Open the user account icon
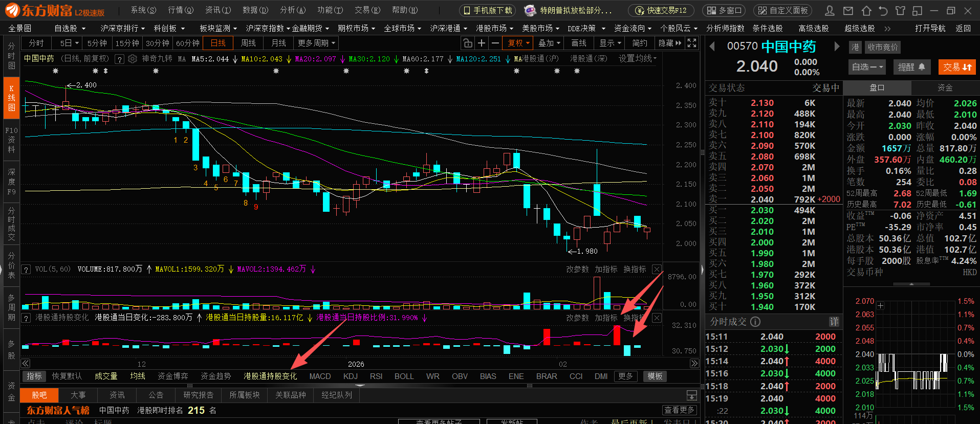The height and width of the screenshot is (424, 980). (x=830, y=10)
